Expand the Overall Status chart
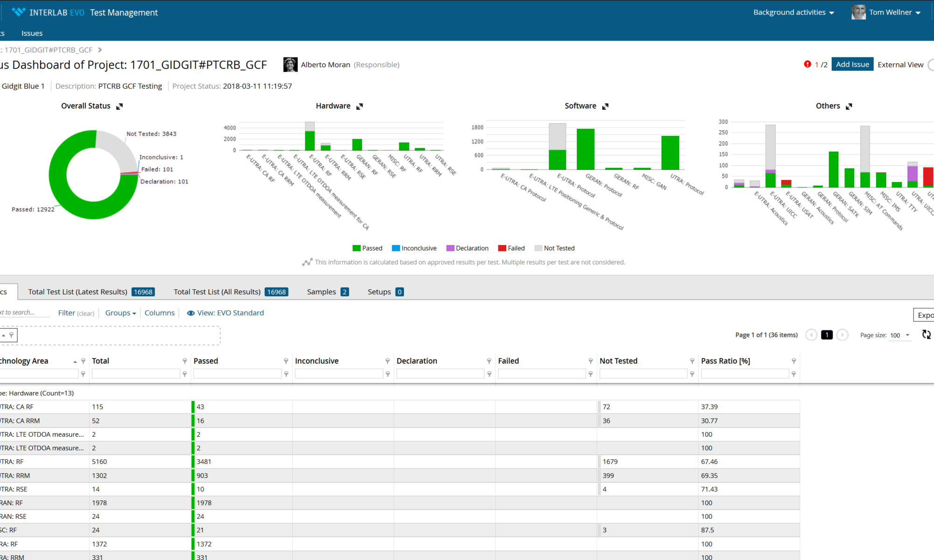 [120, 106]
